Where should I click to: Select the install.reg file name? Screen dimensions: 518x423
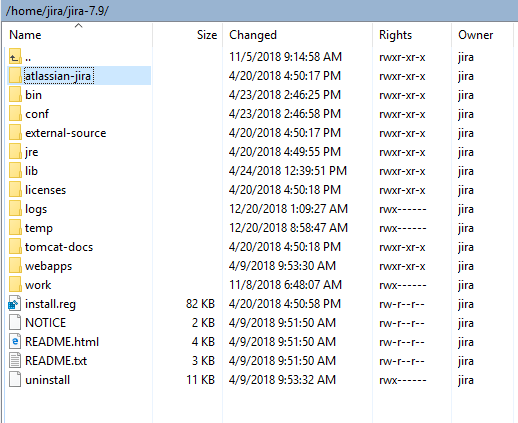click(x=50, y=304)
